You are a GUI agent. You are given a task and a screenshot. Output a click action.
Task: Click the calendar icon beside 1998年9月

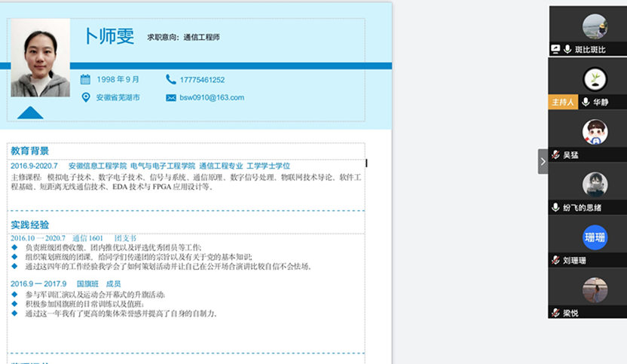pos(85,79)
